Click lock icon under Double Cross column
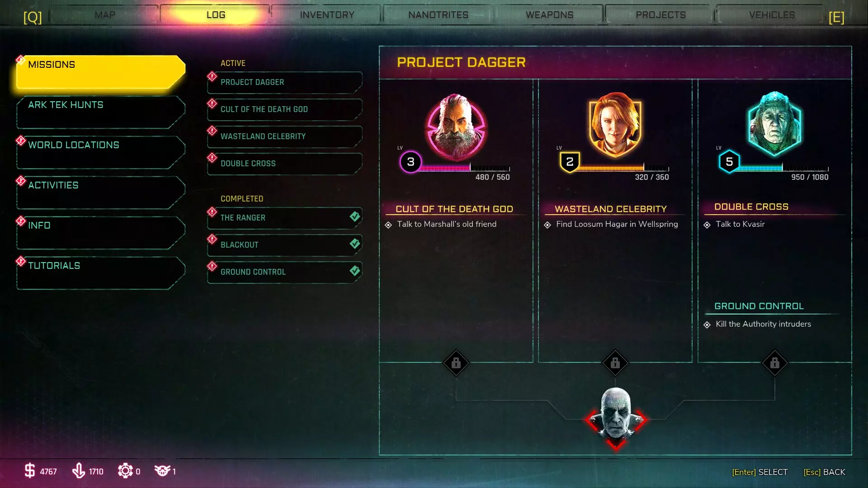 pos(775,363)
